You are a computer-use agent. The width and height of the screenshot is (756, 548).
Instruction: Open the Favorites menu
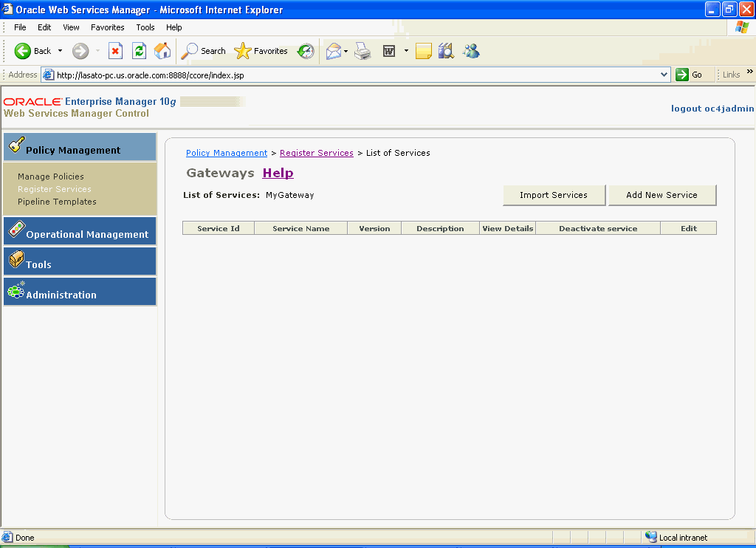108,27
